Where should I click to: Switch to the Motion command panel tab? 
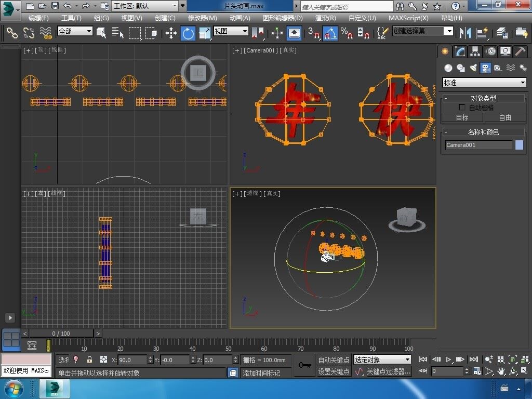coord(490,51)
